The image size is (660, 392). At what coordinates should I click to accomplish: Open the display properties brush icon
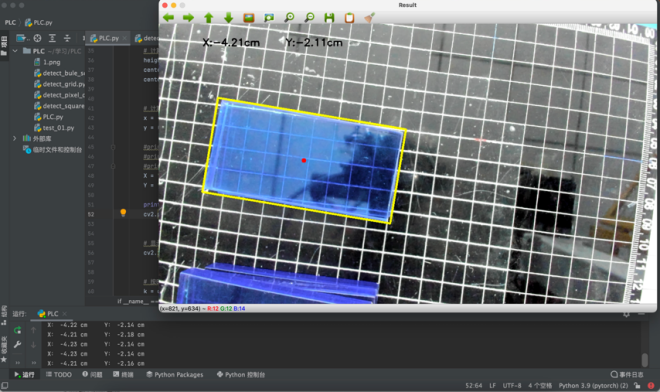coord(369,17)
